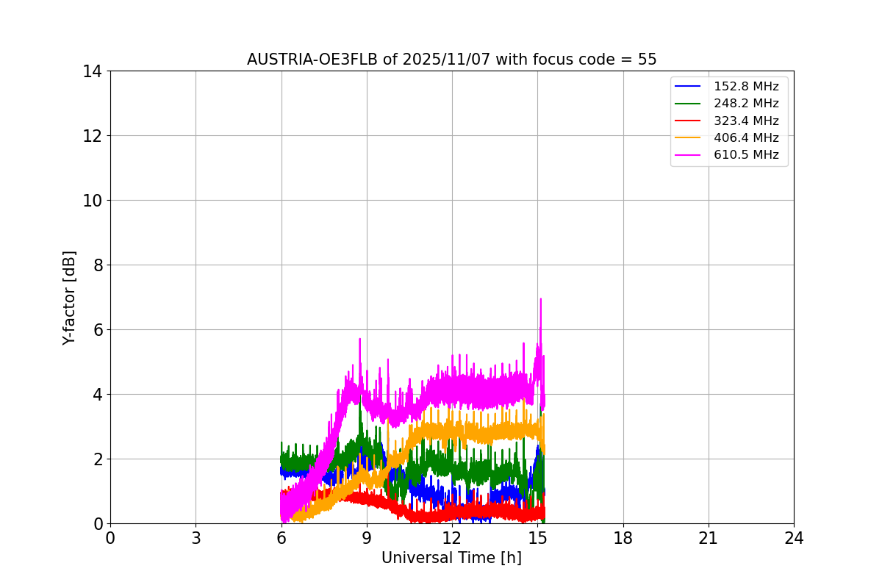Click the y-axis tick label 8
The height and width of the screenshot is (588, 882).
96,265
